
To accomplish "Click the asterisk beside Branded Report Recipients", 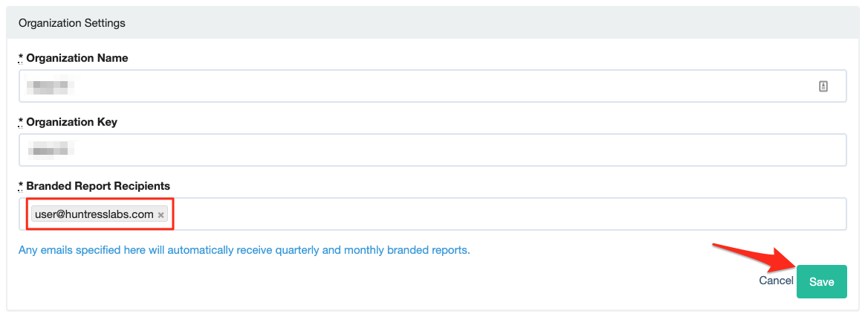I will (21, 186).
